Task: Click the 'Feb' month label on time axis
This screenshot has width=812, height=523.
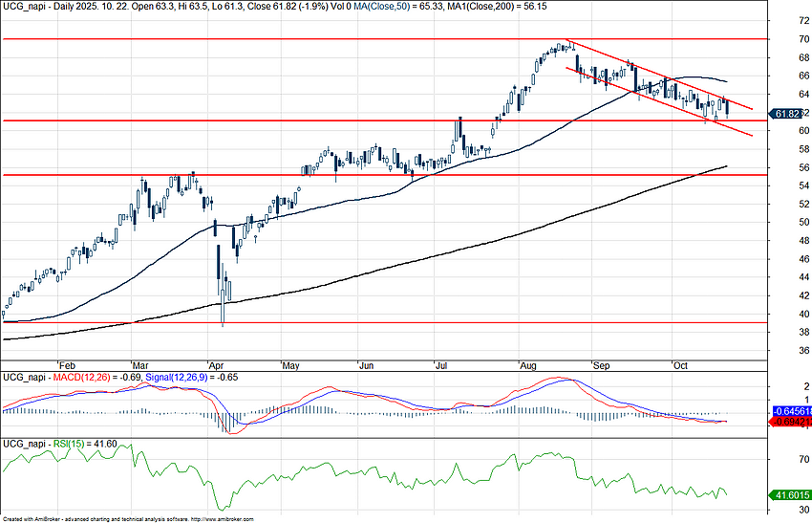Action: tap(66, 365)
